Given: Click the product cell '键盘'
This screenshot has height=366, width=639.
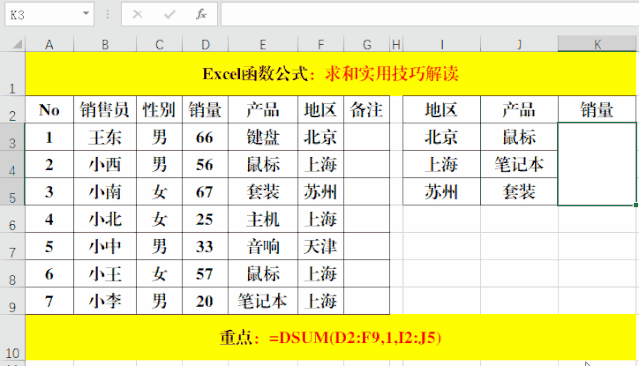Looking at the screenshot, I should pyautogui.click(x=263, y=137).
